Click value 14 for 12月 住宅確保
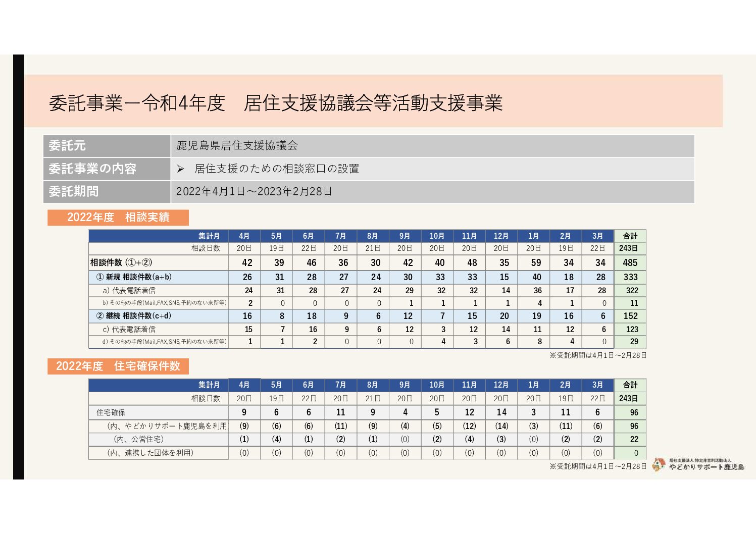 coord(501,412)
